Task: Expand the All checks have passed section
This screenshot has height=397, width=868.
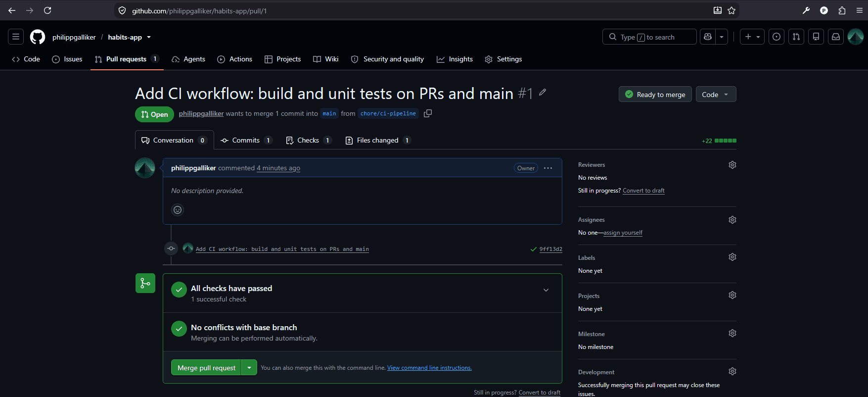Action: coord(546,290)
